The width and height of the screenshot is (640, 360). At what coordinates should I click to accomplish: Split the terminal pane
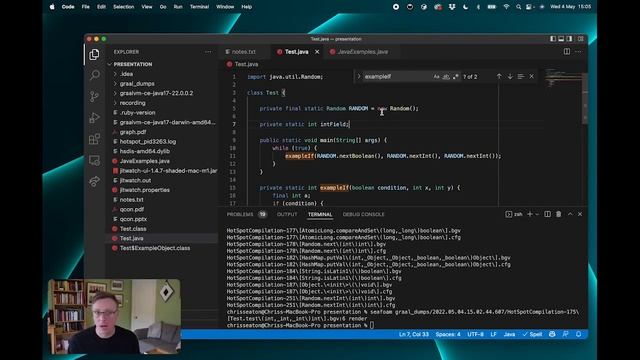pos(547,214)
